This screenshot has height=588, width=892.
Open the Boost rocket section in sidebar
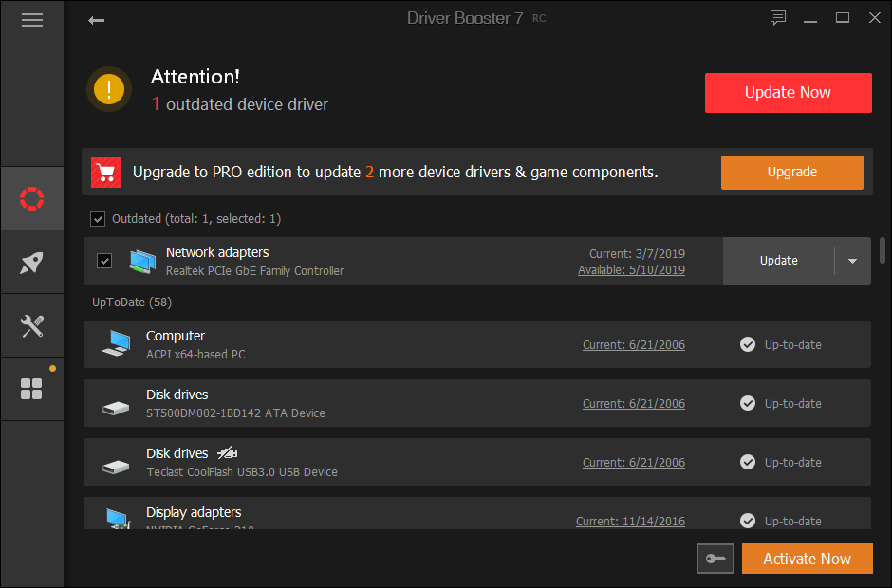[32, 262]
